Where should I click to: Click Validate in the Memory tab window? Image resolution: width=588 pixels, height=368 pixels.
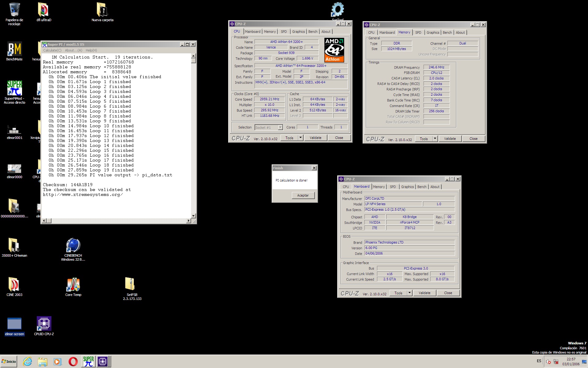[450, 139]
